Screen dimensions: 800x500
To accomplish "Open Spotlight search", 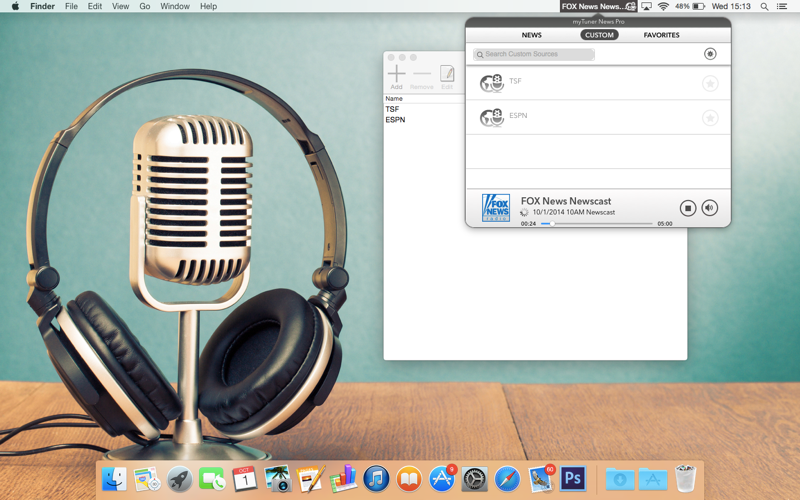I will coord(764,6).
